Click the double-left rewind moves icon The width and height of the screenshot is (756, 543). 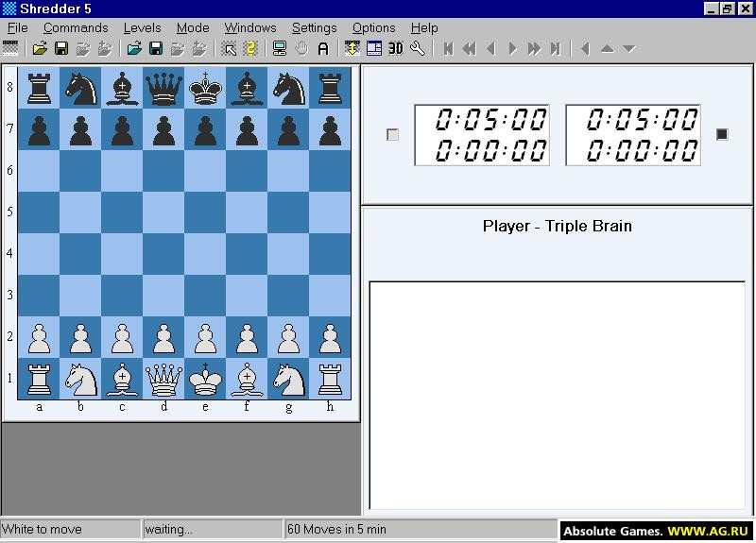[x=469, y=49]
